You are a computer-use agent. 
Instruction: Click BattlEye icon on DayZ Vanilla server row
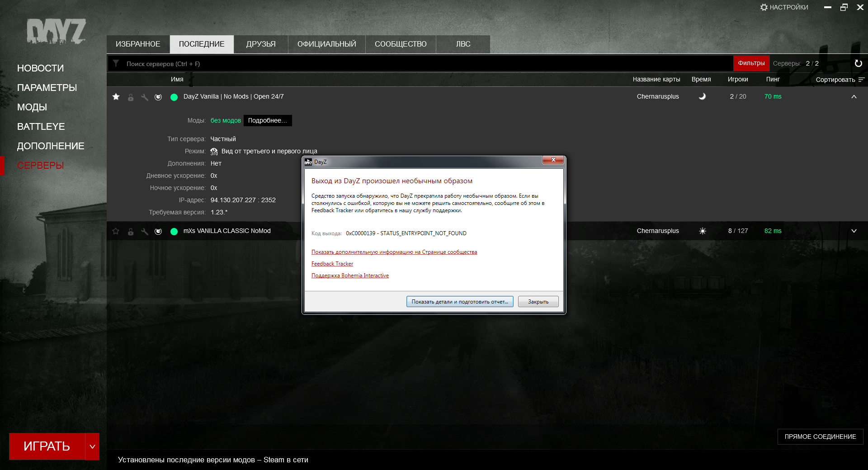click(x=158, y=97)
